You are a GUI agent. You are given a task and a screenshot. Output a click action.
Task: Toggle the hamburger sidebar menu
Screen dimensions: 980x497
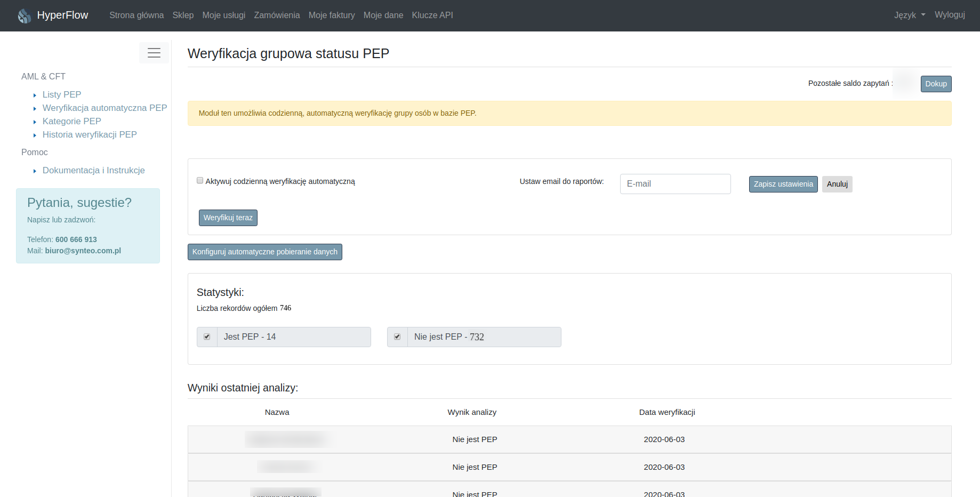point(154,53)
